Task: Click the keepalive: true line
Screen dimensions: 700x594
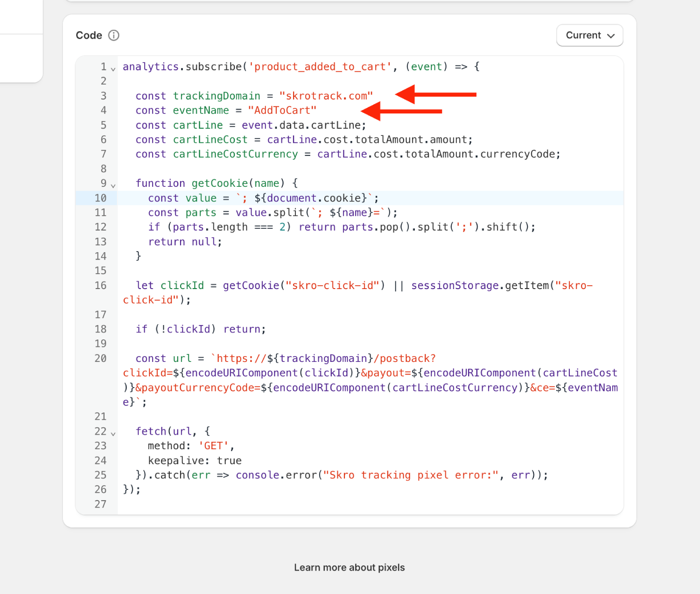Action: (195, 460)
